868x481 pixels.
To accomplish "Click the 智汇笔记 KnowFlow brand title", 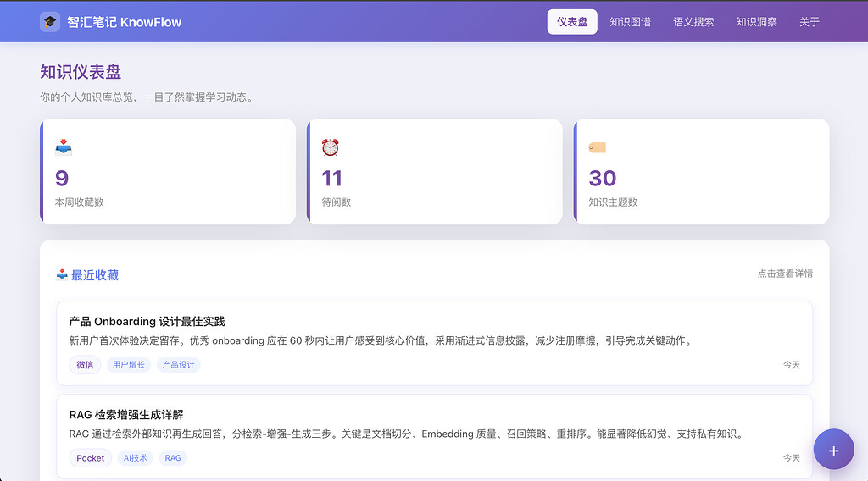I will [124, 22].
